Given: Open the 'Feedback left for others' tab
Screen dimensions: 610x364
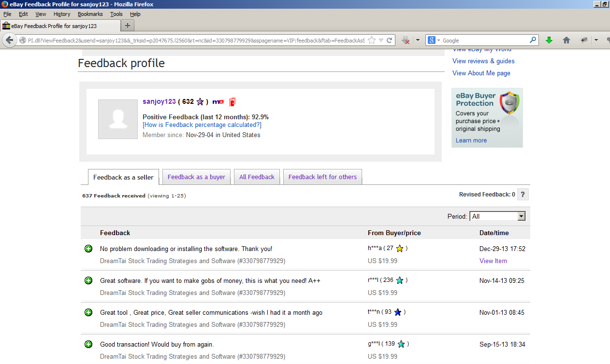Looking at the screenshot, I should (x=322, y=177).
